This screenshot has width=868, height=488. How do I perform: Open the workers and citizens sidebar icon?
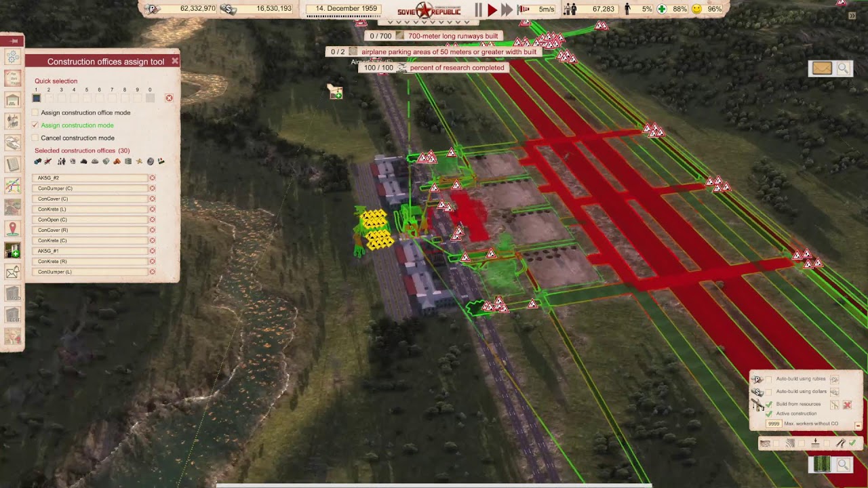(x=12, y=121)
